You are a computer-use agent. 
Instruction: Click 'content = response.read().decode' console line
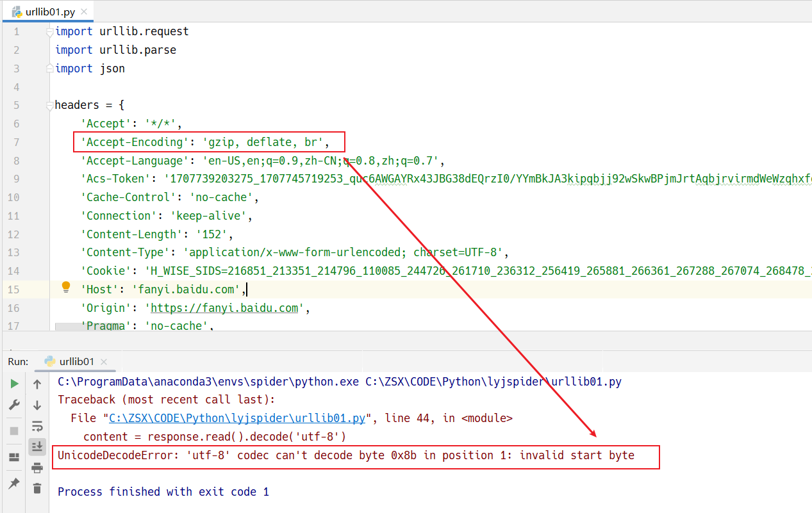point(215,437)
